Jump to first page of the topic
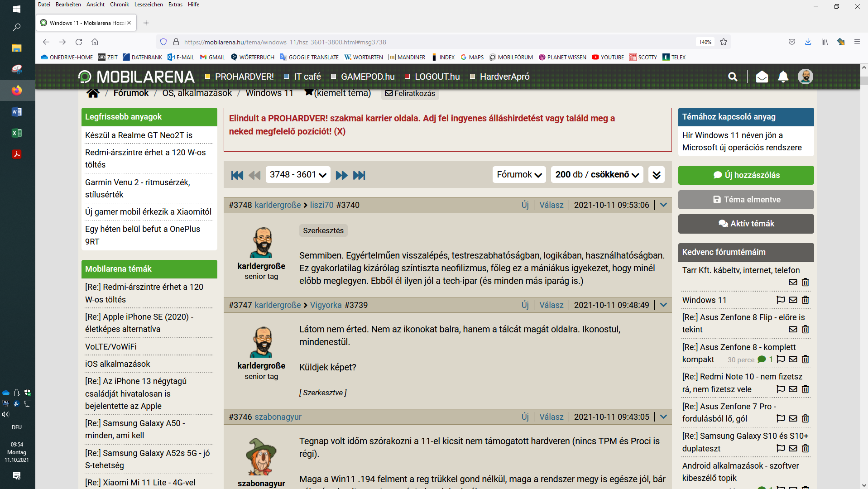 237,175
